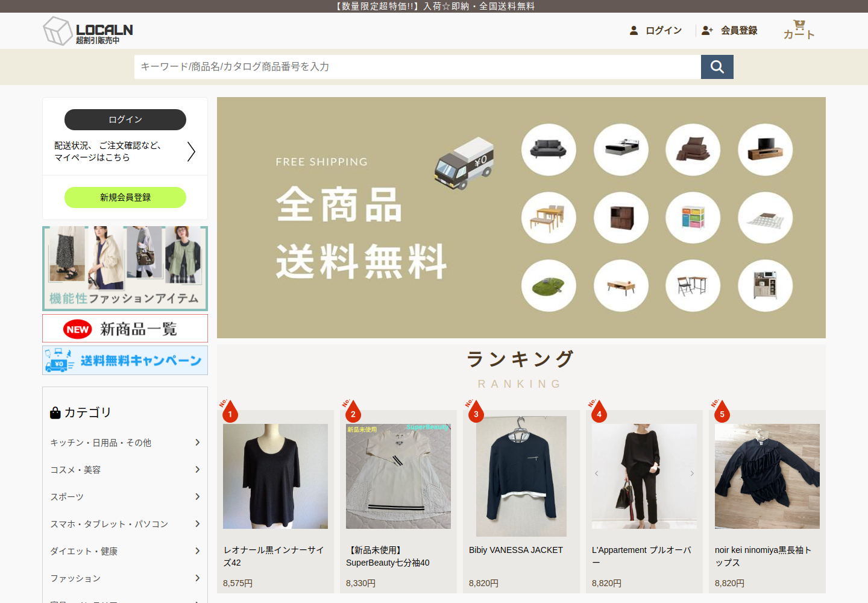868x603 pixels.
Task: Select the sofa category circle icon
Action: [x=549, y=150]
